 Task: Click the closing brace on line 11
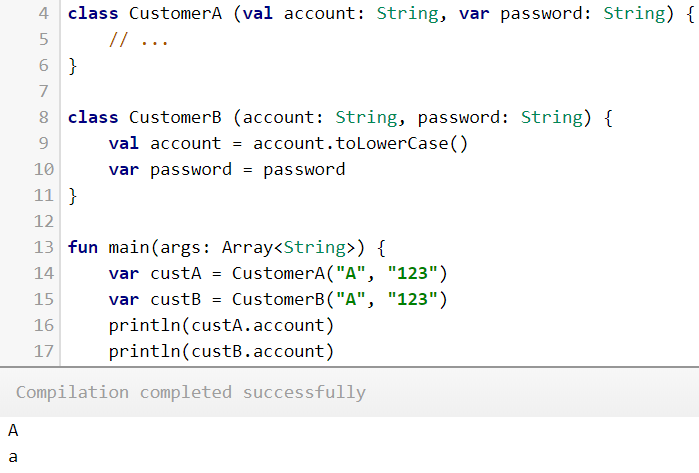[x=73, y=196]
